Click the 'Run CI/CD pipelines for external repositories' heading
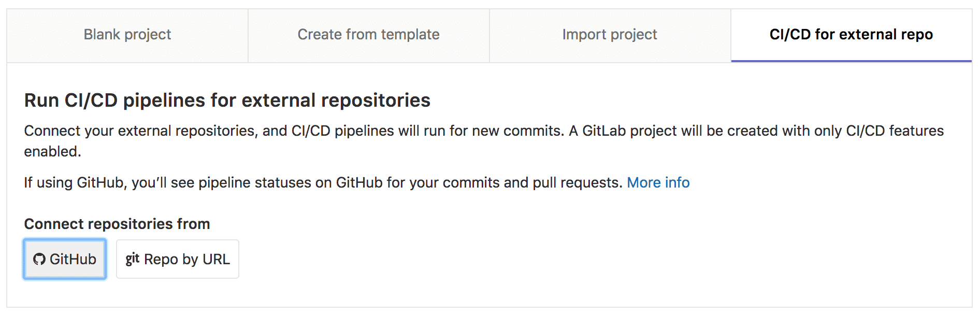 point(227,100)
